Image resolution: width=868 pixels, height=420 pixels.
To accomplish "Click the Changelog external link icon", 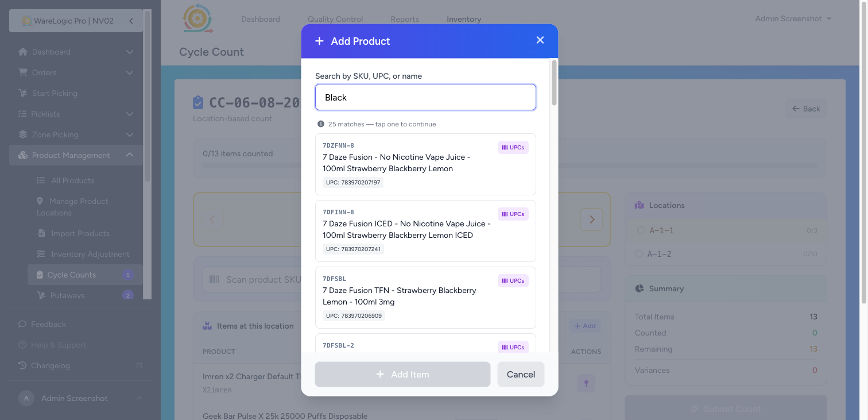I will tap(139, 365).
